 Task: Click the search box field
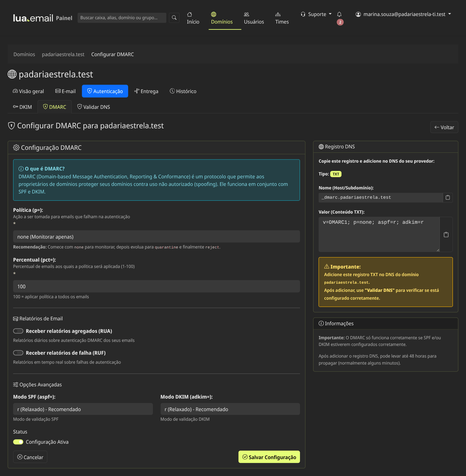click(122, 18)
